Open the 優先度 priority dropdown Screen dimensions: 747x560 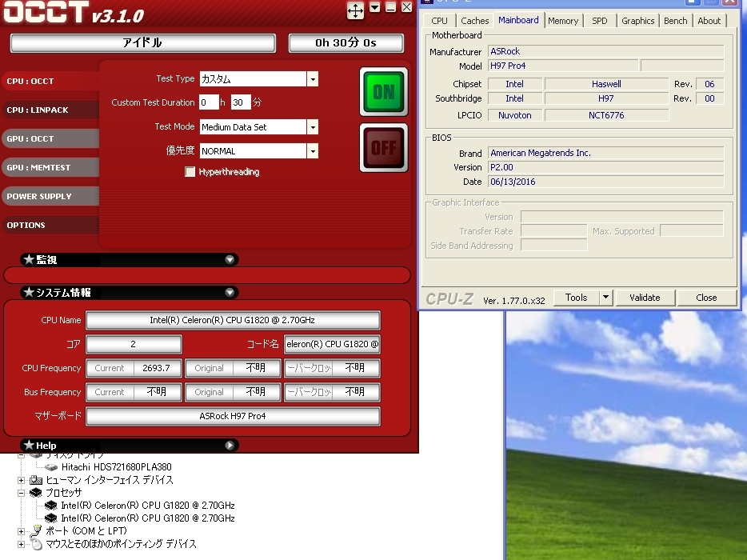(313, 151)
